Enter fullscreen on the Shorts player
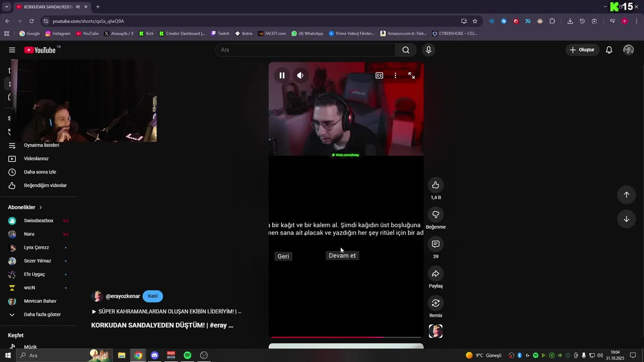The width and height of the screenshot is (644, 362). tap(412, 75)
